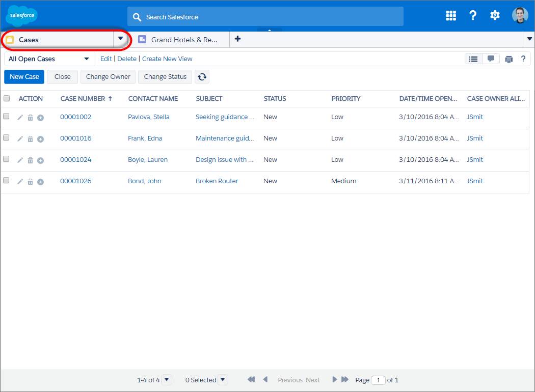Open case number 00001026
This screenshot has height=392, width=535.
pyautogui.click(x=76, y=181)
